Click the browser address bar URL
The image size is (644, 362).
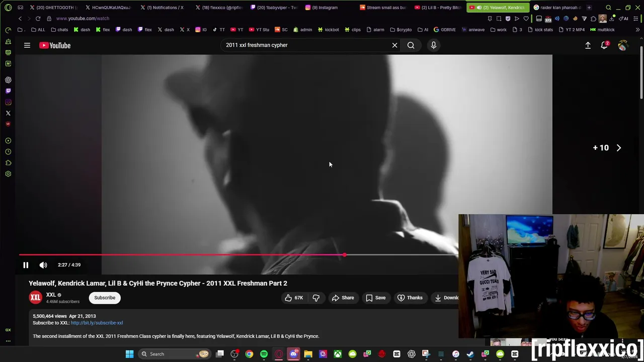tap(83, 19)
